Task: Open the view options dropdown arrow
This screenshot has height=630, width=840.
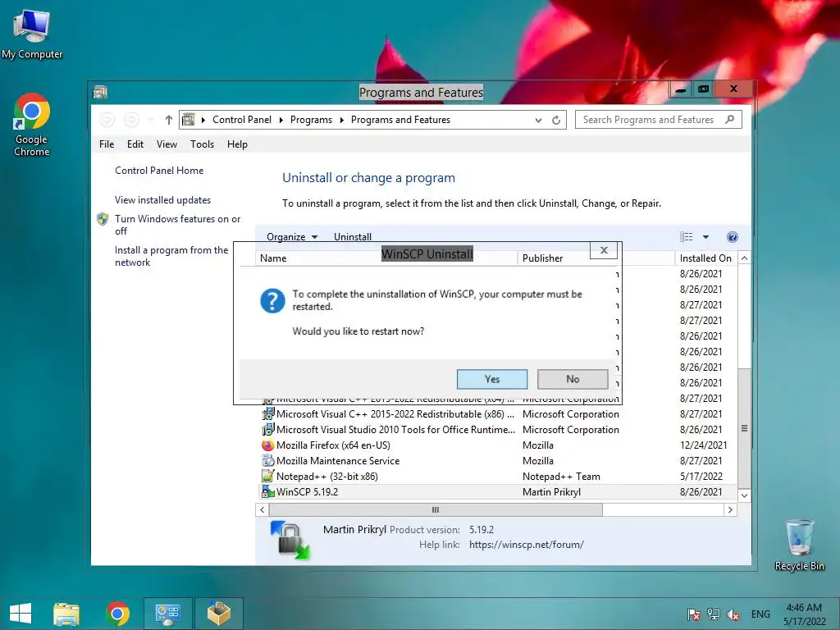Action: (x=705, y=237)
